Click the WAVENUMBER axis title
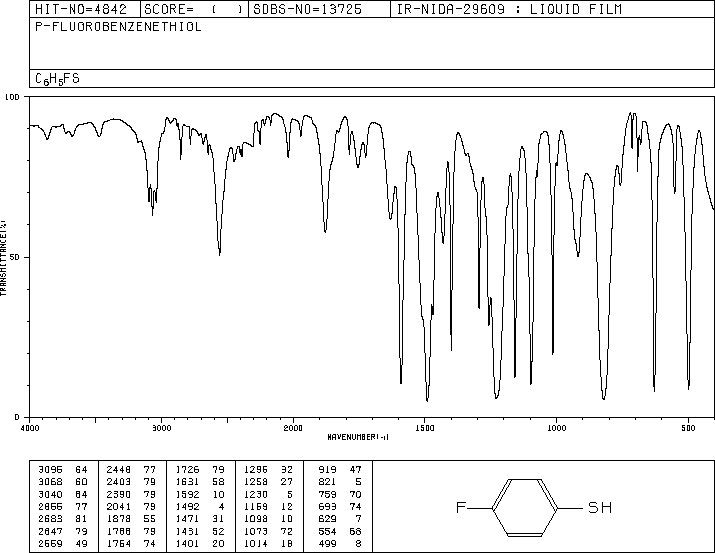Screen dimensions: 715x553 coord(358,437)
